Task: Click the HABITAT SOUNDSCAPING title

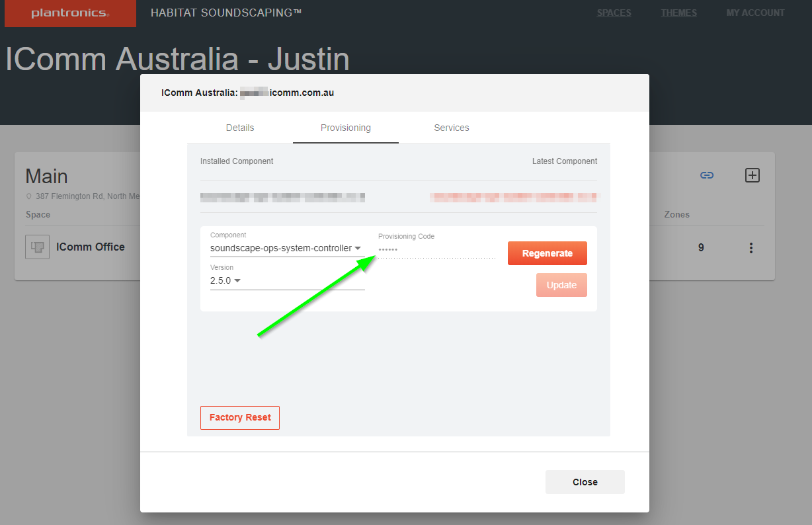Action: (226, 13)
